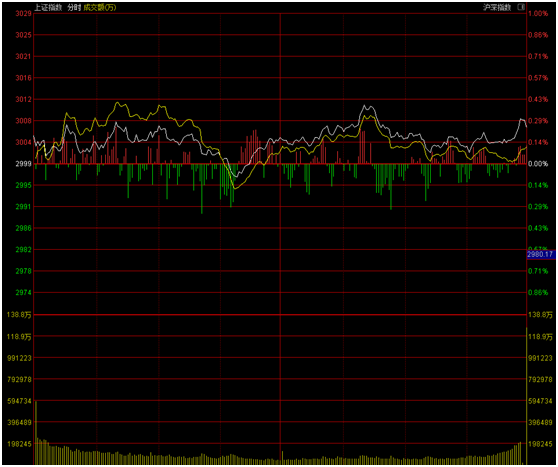The height and width of the screenshot is (467, 558).
Task: Click the 991223 right volume axis label
Action: (540, 358)
